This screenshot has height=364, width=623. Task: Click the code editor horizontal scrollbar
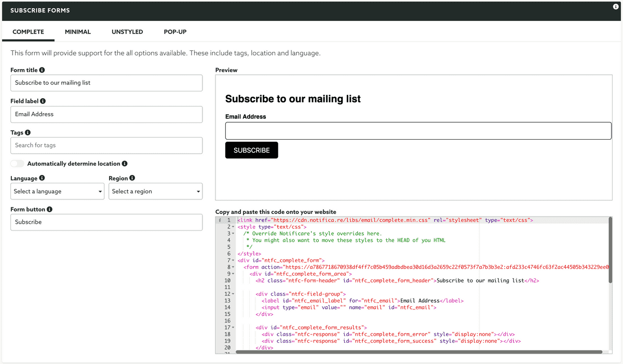[419, 352]
